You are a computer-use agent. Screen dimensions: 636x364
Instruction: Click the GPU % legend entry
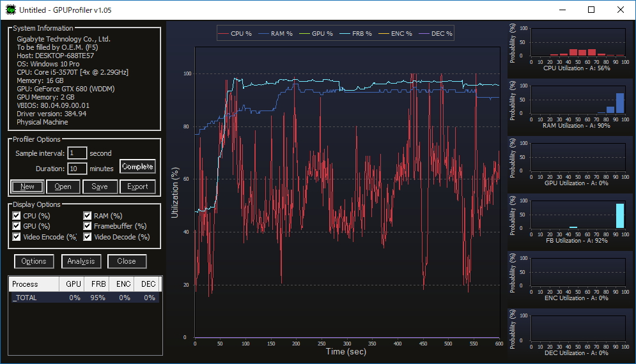click(316, 34)
